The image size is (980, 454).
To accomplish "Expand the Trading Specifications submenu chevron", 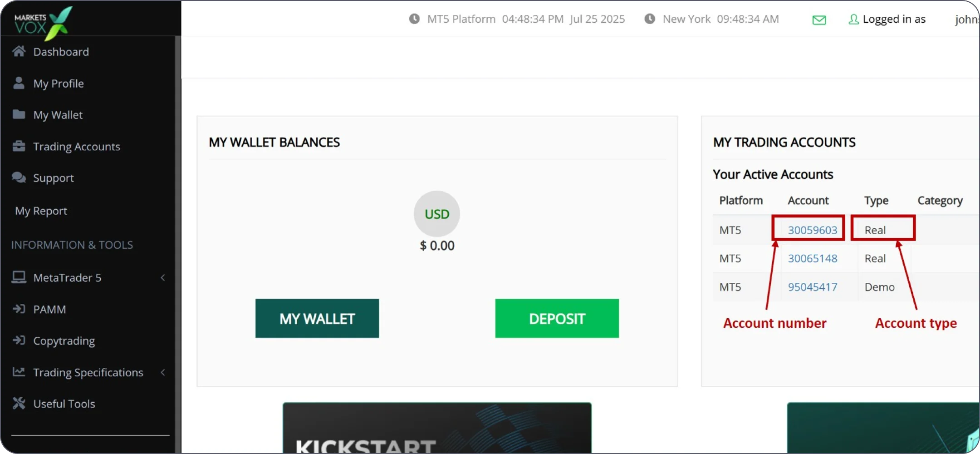I will click(x=163, y=372).
